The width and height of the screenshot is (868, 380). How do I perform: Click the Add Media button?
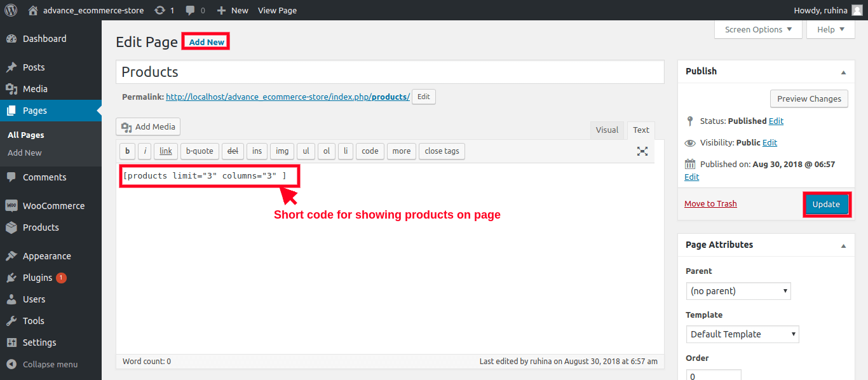(x=148, y=126)
